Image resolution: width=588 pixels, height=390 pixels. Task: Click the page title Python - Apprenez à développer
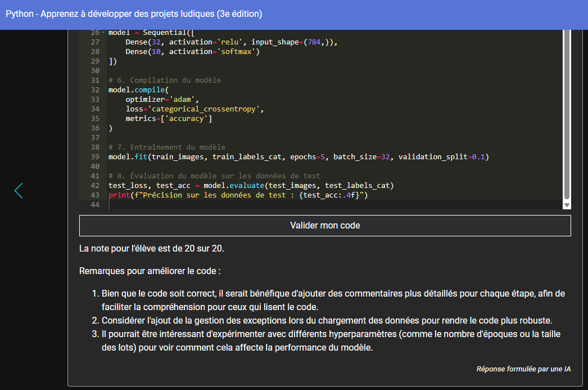tap(134, 14)
